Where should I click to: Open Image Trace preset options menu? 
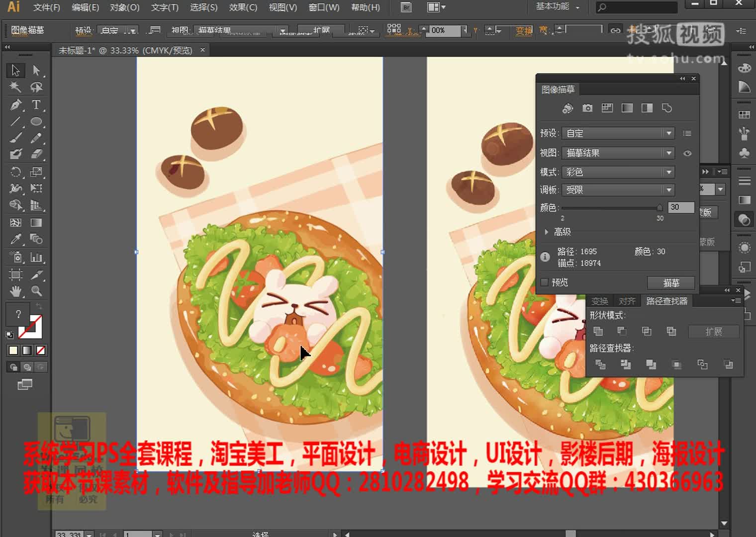[x=687, y=133]
